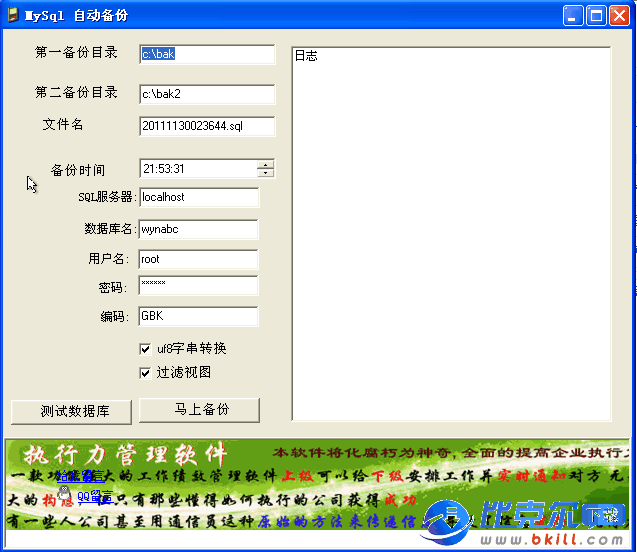Minimize the MySql 自动备份 window

[573, 16]
